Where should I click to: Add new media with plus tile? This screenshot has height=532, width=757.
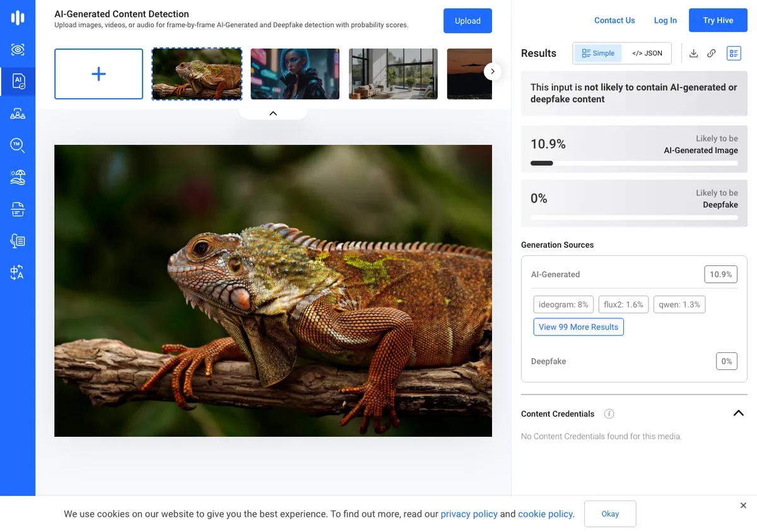(98, 74)
